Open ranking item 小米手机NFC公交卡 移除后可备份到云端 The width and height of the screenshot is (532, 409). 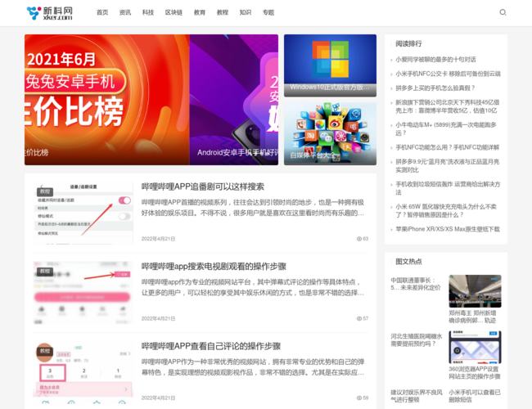[448, 74]
